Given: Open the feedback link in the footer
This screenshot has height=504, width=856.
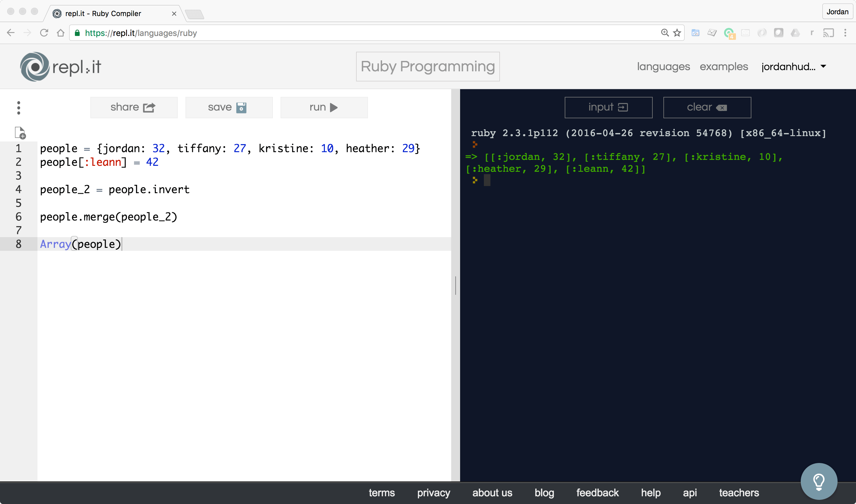Looking at the screenshot, I should coord(597,493).
